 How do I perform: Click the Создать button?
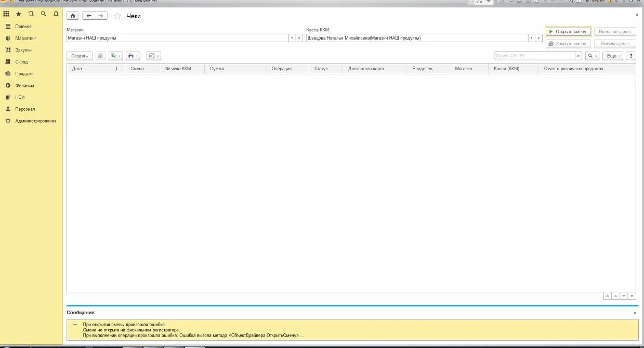pos(80,56)
